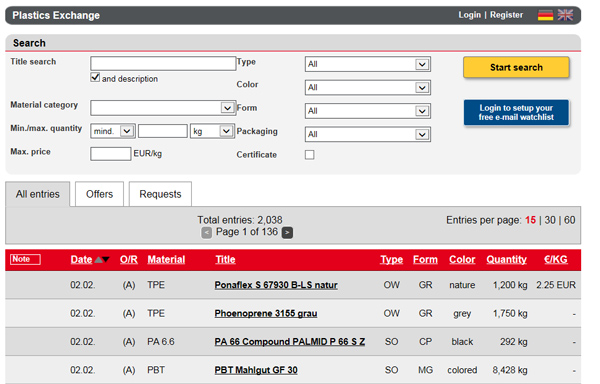Viewport: 600px width, 384px height.
Task: Sort by €/KG column header
Action: [x=556, y=259]
